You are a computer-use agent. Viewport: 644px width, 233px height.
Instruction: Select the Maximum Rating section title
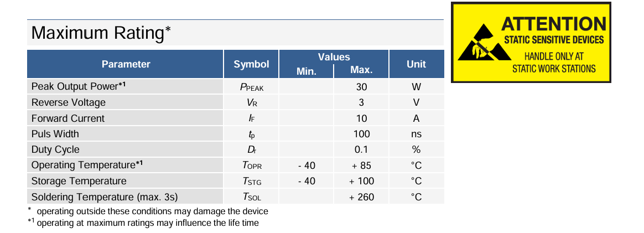click(101, 33)
